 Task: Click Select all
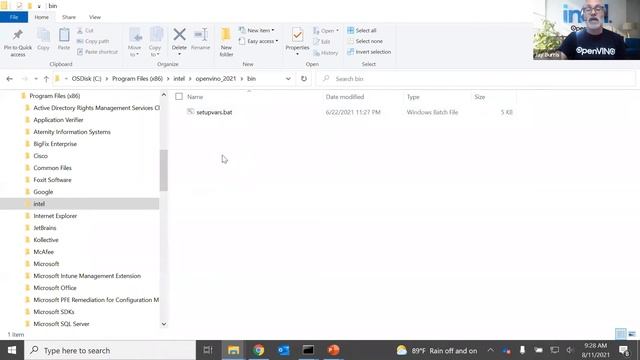362,30
